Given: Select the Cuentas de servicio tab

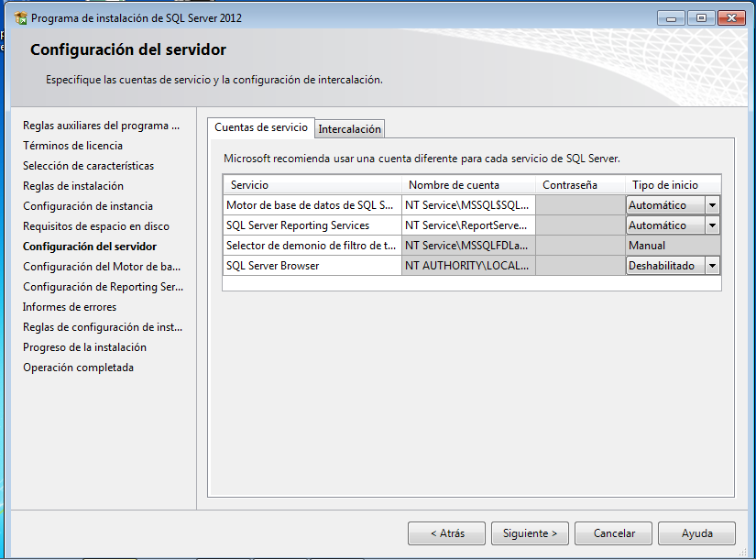Looking at the screenshot, I should (263, 128).
